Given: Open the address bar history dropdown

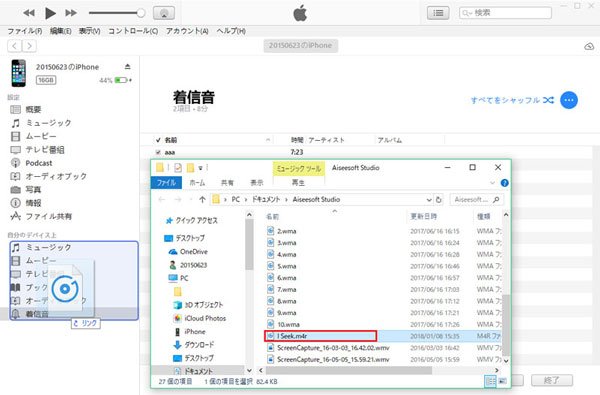Looking at the screenshot, I should coord(429,200).
